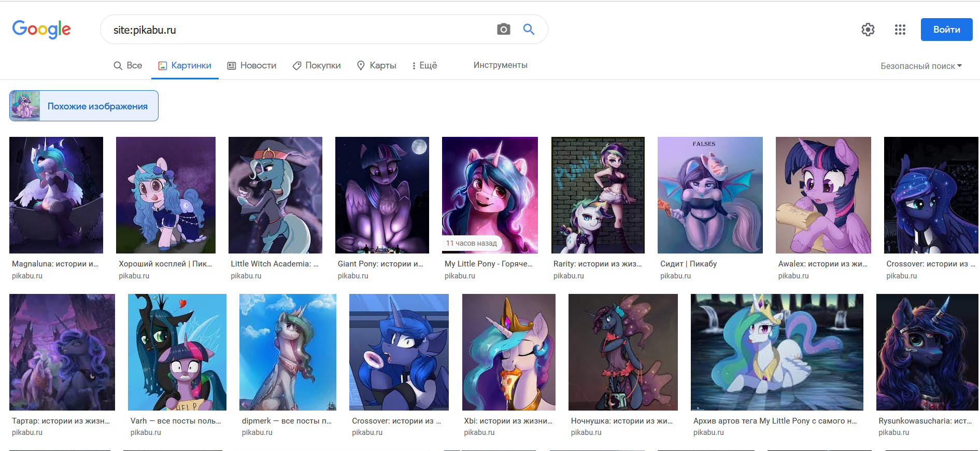Open the Архив артов My Little Pony link
Viewport: 980px width, 451px height.
(x=775, y=421)
